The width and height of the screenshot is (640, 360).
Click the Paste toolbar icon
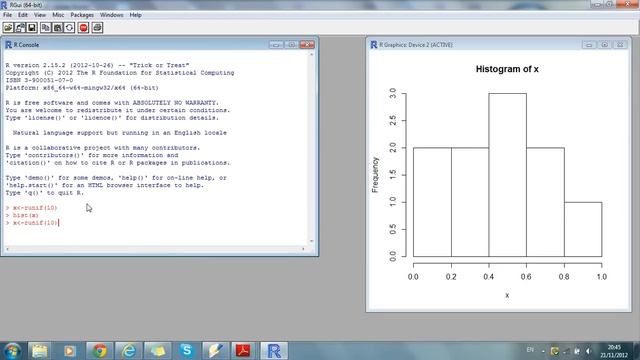click(x=58, y=28)
